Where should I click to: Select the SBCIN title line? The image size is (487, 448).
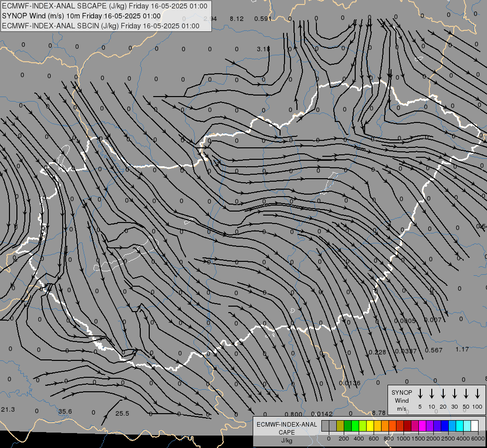pyautogui.click(x=100, y=26)
